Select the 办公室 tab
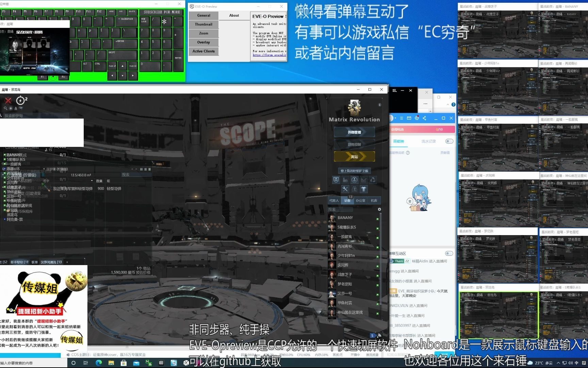Image resolution: width=588 pixels, height=368 pixels. click(360, 200)
